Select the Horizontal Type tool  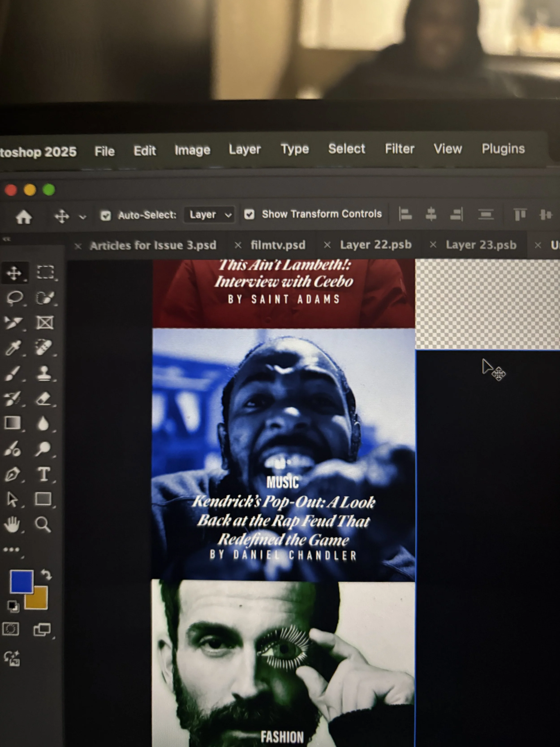tap(43, 474)
